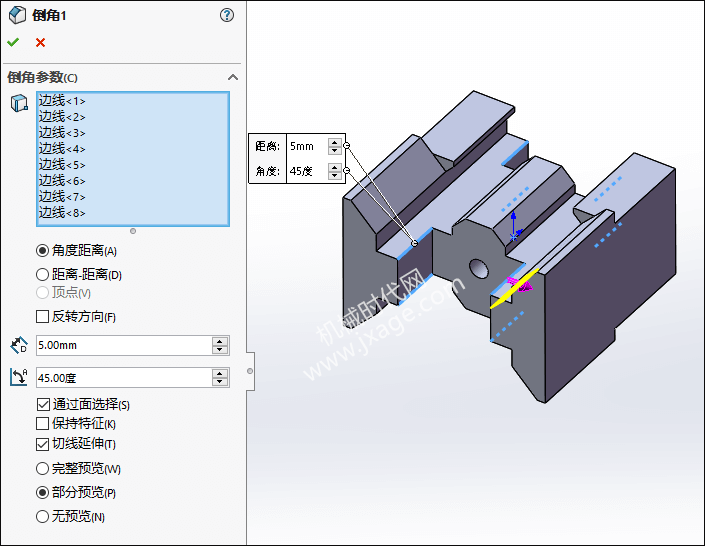This screenshot has height=546, width=705.
Task: Choose the 距离-距离 radio option
Action: (x=42, y=274)
